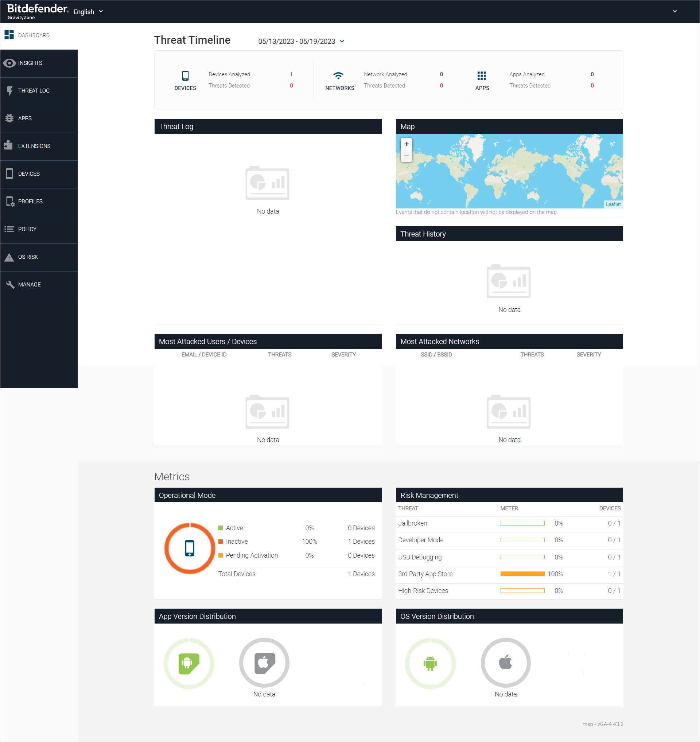Image resolution: width=700 pixels, height=742 pixels.
Task: Select the Policy list icon
Action: pyautogui.click(x=10, y=229)
